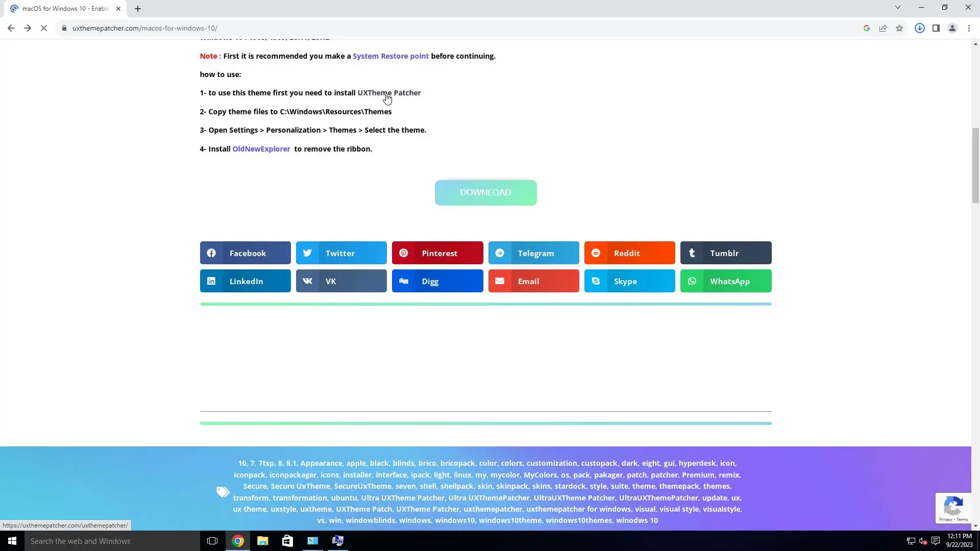980x551 pixels.
Task: Bookmark this page with the star icon
Action: [899, 29]
